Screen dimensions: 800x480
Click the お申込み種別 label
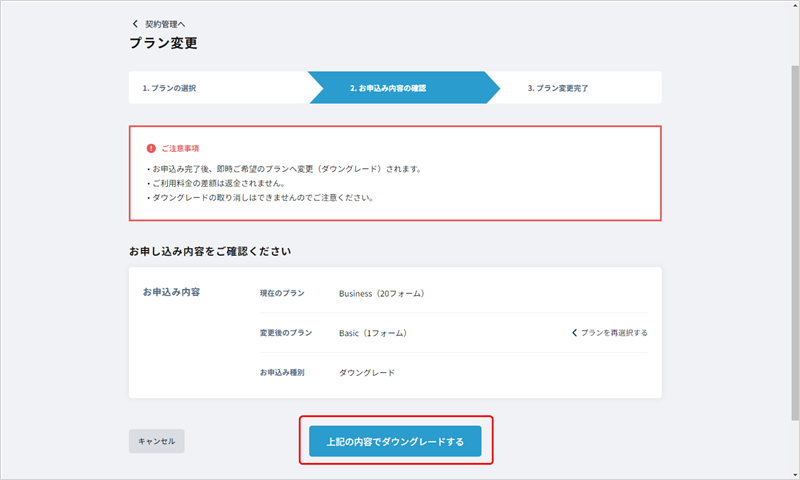click(284, 372)
